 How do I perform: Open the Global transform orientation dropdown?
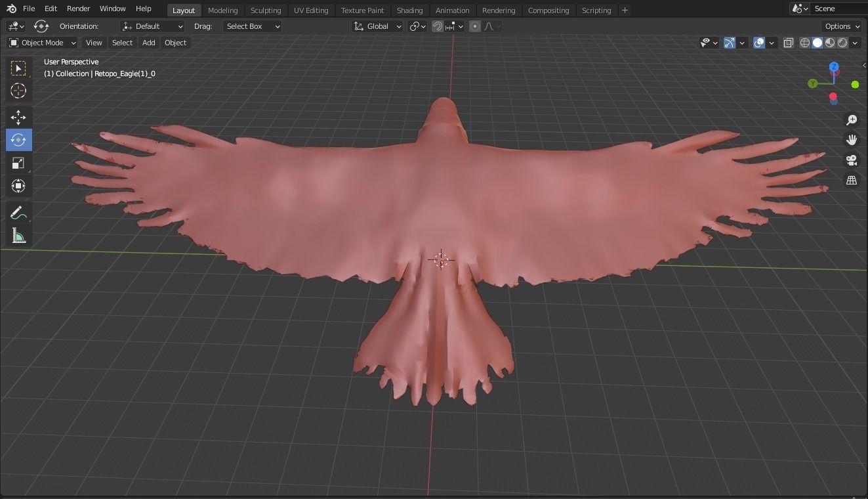tap(378, 26)
